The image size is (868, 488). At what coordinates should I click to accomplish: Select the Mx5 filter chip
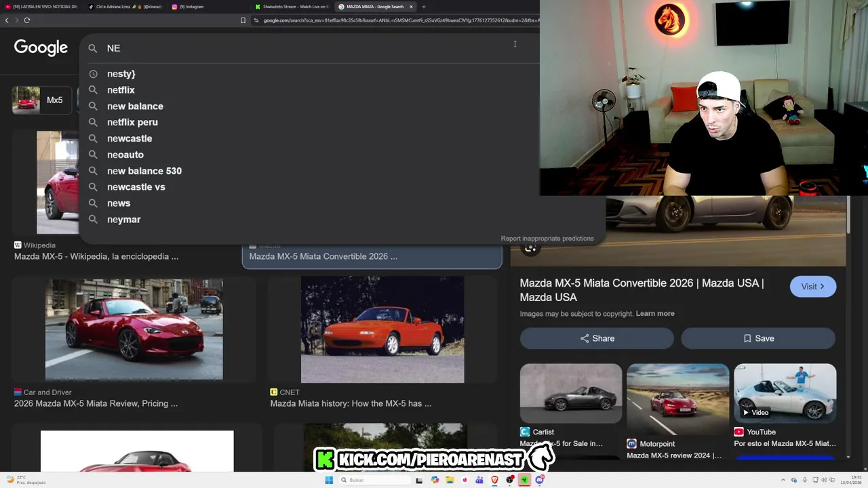click(x=41, y=100)
